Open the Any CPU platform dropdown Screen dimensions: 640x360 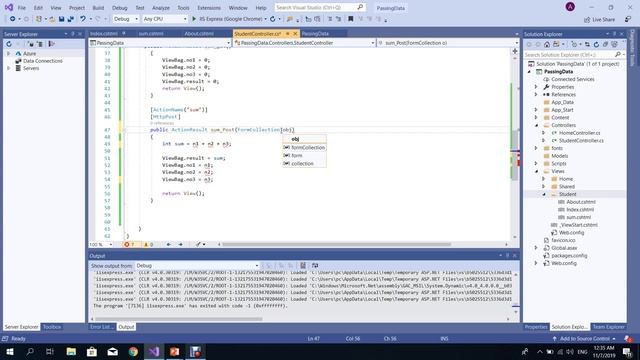tap(165, 19)
